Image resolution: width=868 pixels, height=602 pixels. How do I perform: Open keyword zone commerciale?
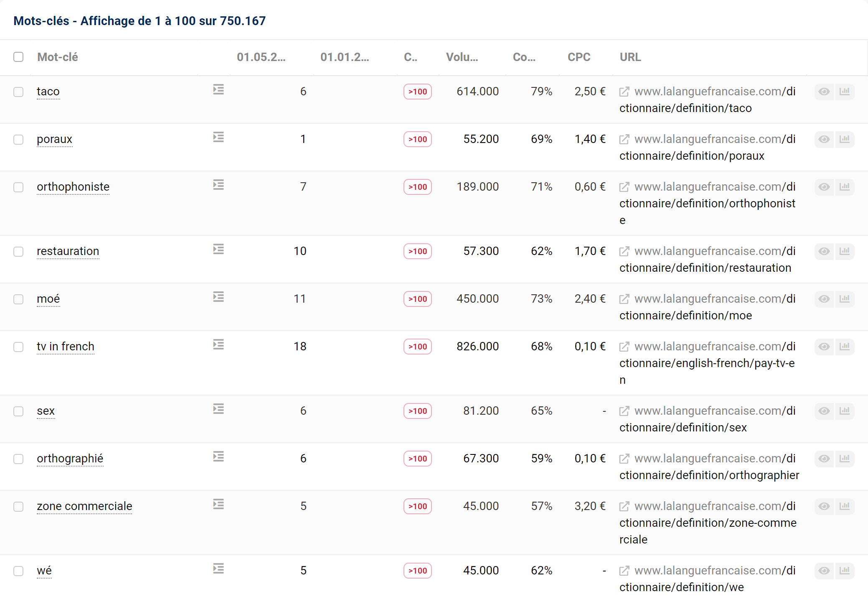click(84, 506)
